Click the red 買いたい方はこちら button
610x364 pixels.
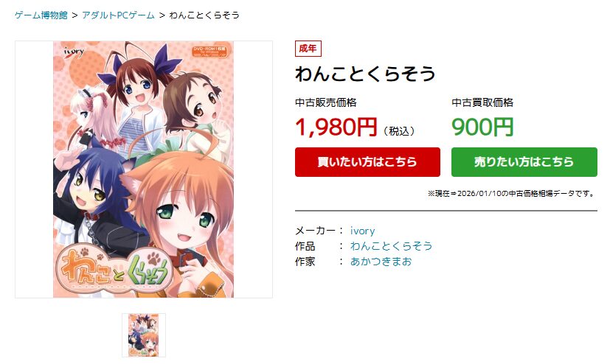367,162
